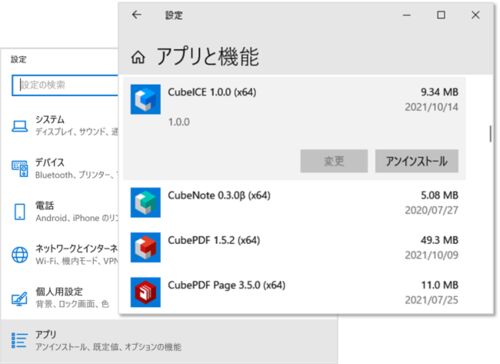This screenshot has height=364, width=500.
Task: Click the CubePDF Page size 11.0 MB
Action: tap(440, 285)
